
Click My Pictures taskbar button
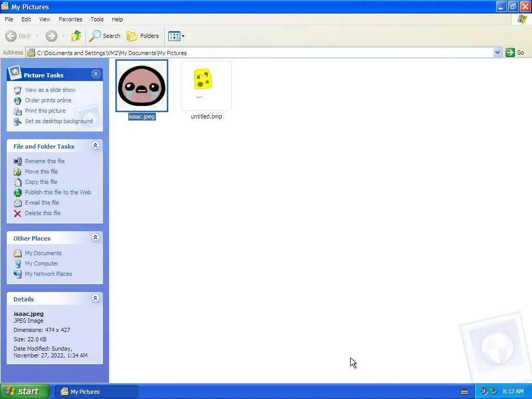click(x=96, y=392)
